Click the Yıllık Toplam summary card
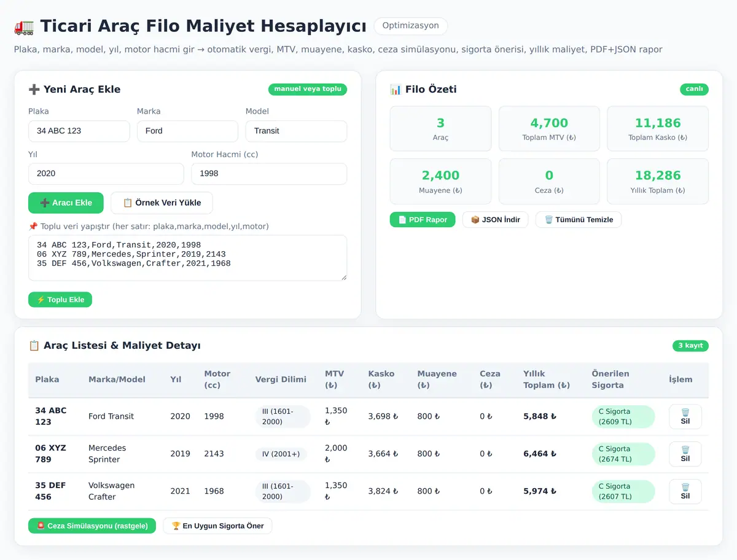737x560 pixels. click(658, 181)
